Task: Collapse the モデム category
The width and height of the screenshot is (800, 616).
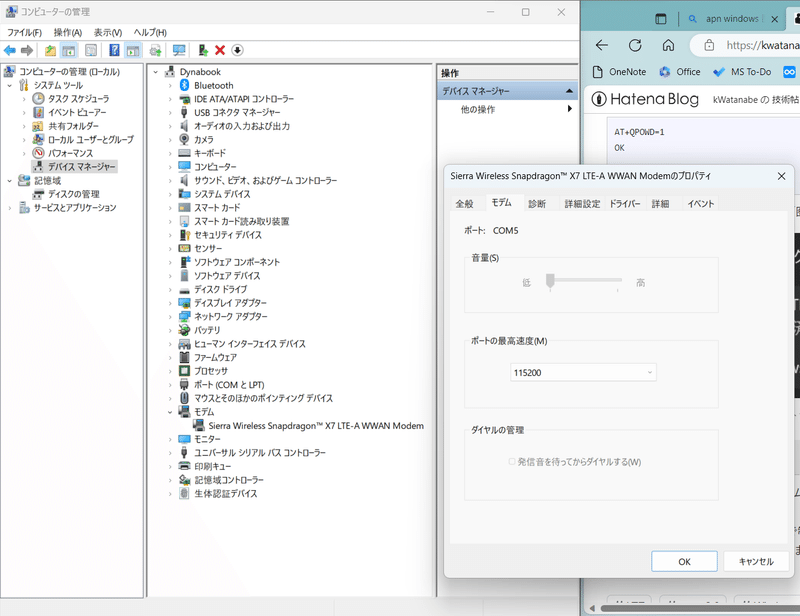Action: [170, 412]
